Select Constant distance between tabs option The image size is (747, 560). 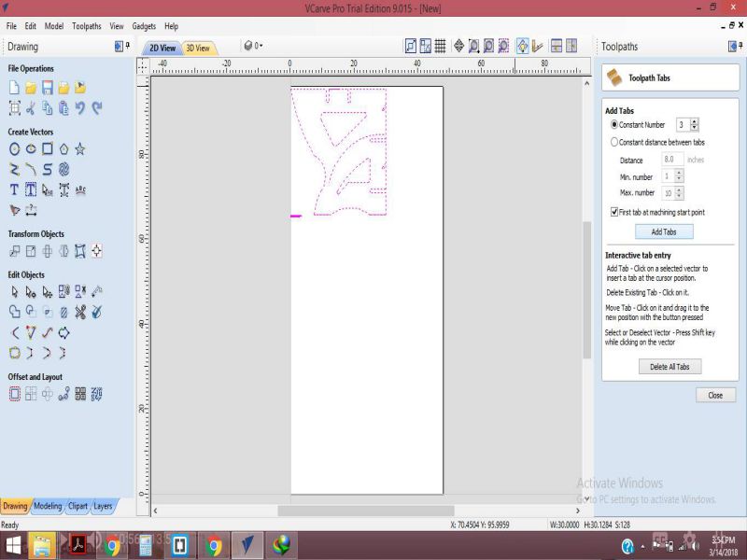pos(614,142)
